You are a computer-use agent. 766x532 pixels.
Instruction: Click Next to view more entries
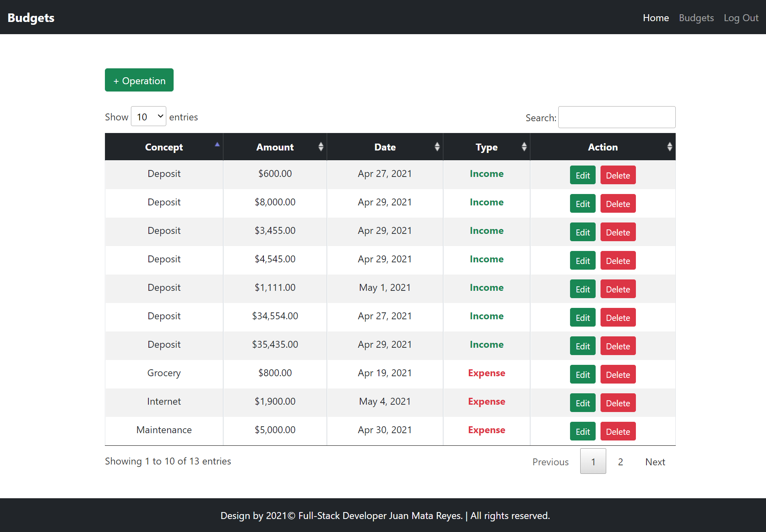pyautogui.click(x=655, y=461)
